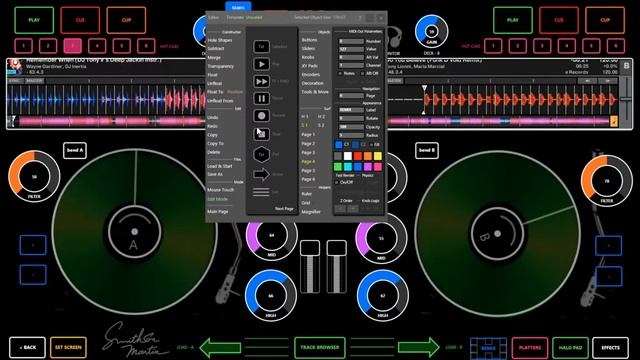Pick the labeled text button object in the palette

[x=261, y=47]
